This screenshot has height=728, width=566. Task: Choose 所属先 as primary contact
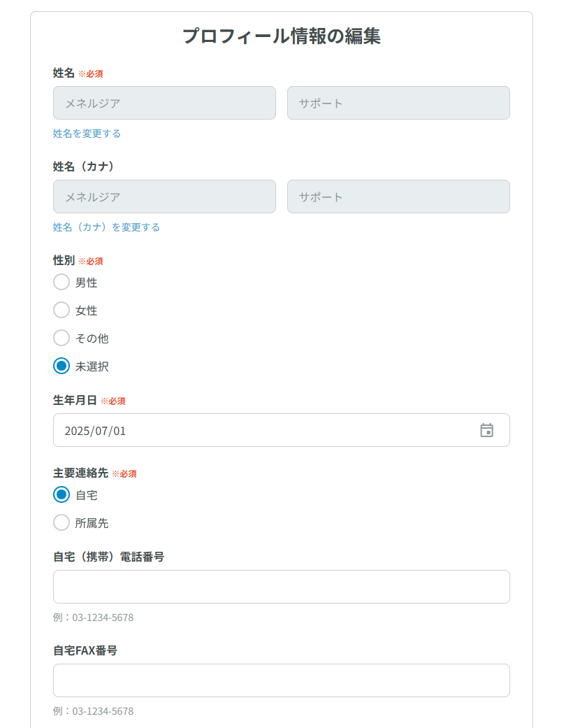pyautogui.click(x=61, y=522)
